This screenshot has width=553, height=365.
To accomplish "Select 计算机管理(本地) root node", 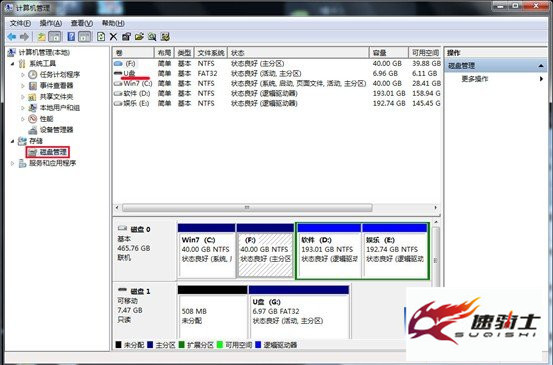I will tap(44, 53).
